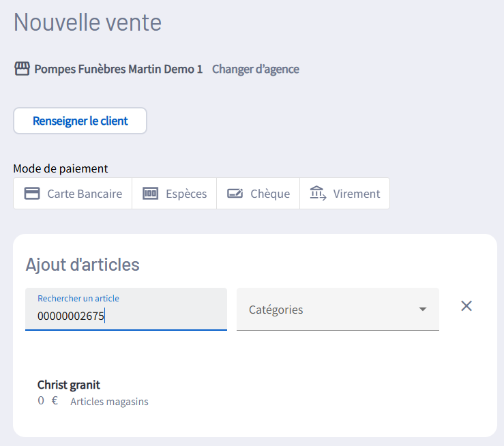Screen dimensions: 504x446
Task: Select Carte Bancaire payment mode label
Action: click(x=85, y=194)
